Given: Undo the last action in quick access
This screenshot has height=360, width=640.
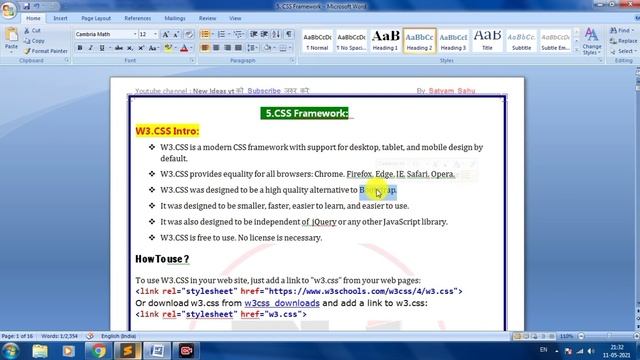Looking at the screenshot, I should (37, 6).
